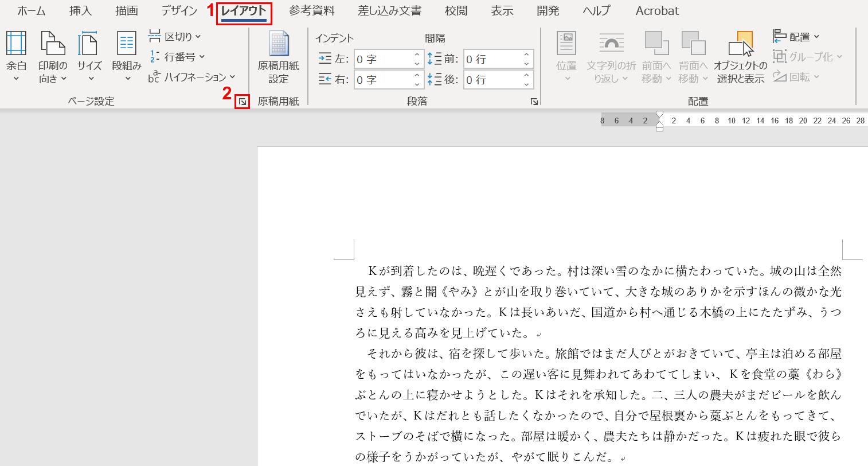The image size is (868, 466).
Task: Click paragraph starting with それから彼は
Action: coord(598,405)
